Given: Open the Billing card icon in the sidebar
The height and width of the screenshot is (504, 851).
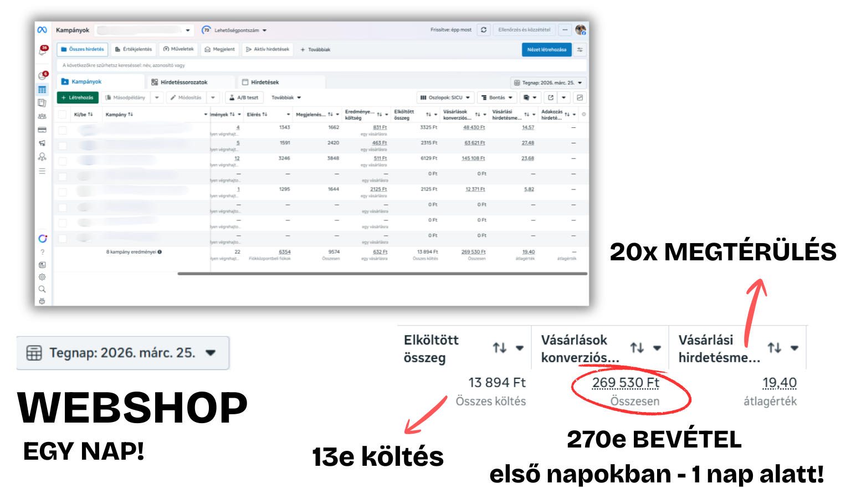Looking at the screenshot, I should tap(42, 130).
